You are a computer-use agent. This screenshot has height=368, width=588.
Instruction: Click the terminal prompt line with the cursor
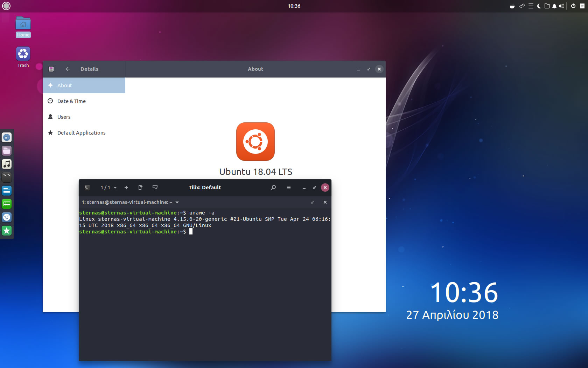coord(136,232)
